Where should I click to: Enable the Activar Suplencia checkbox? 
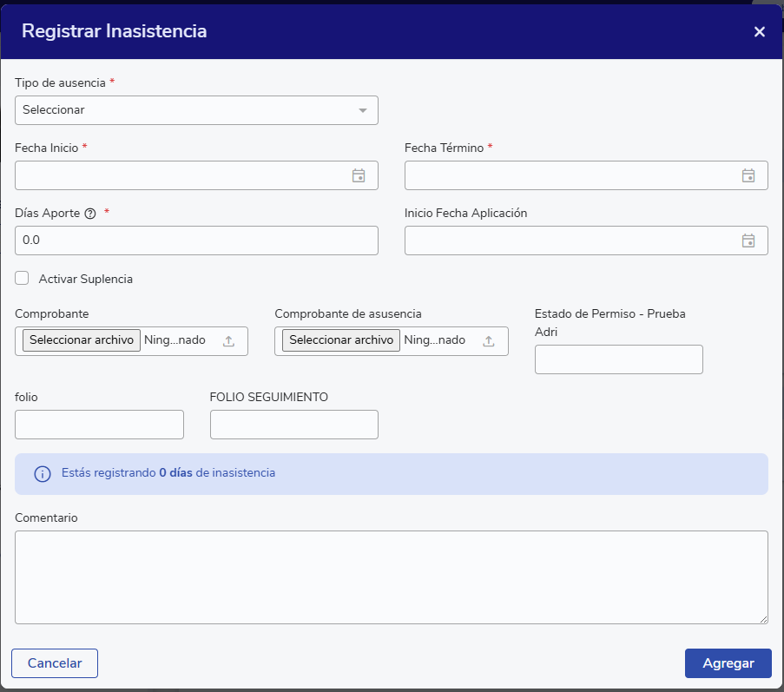pos(23,279)
